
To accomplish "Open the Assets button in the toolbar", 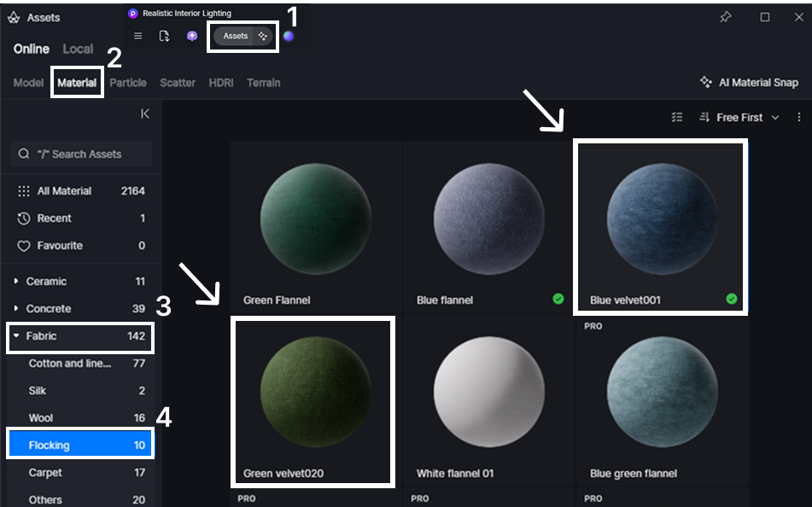I will [242, 36].
